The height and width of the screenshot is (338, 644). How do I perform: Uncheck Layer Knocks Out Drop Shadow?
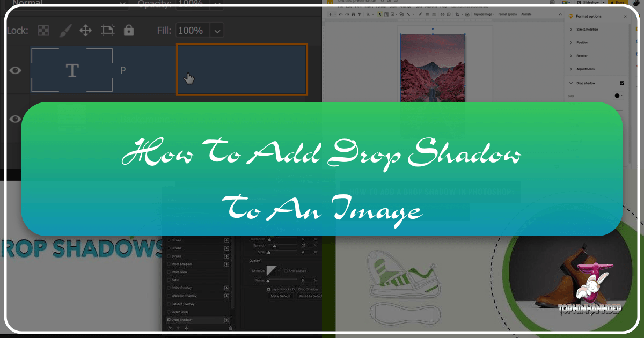pyautogui.click(x=268, y=289)
